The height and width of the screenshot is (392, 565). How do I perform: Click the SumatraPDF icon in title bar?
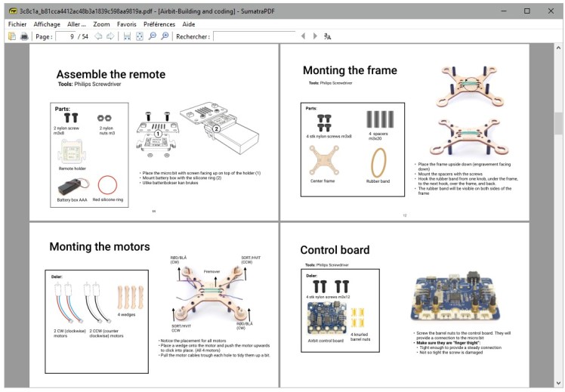click(13, 11)
